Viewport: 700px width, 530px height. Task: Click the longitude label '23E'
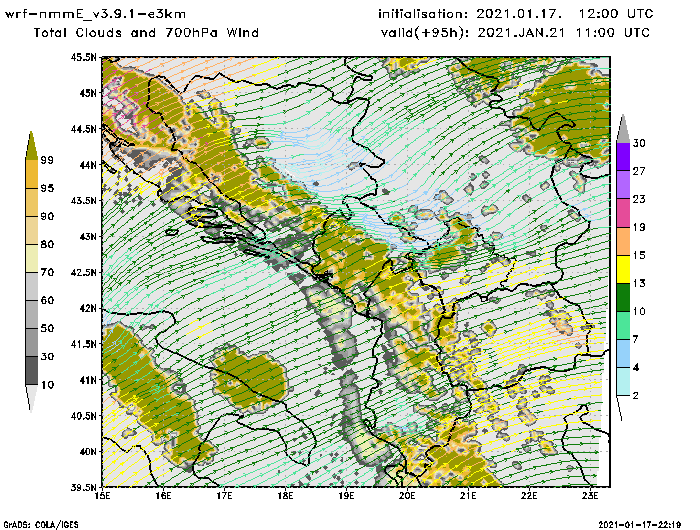tap(590, 496)
